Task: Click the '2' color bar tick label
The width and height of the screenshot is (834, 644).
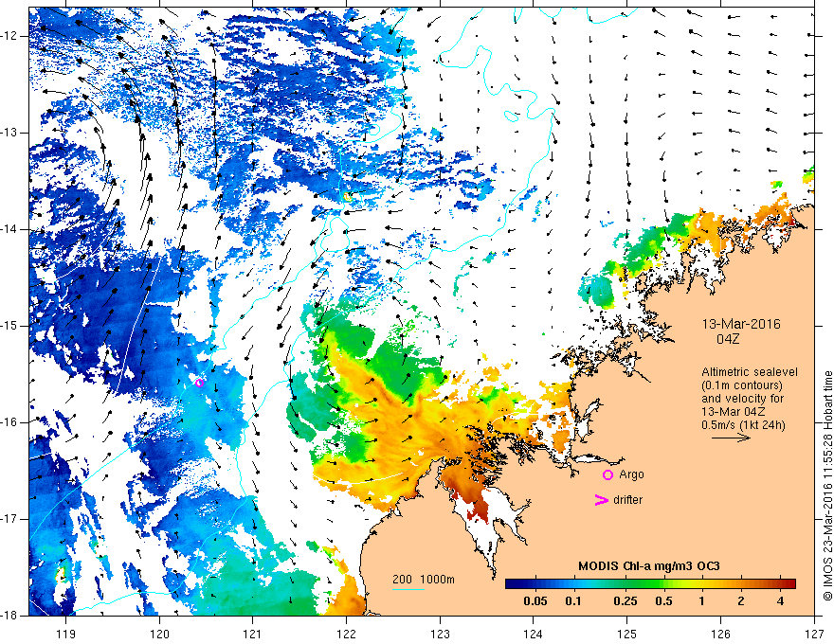Action: (741, 601)
